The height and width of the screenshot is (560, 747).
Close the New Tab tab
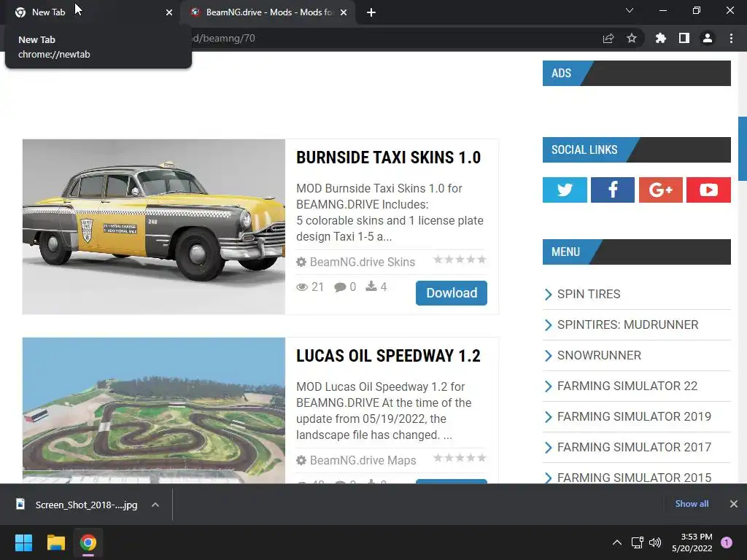(x=169, y=12)
